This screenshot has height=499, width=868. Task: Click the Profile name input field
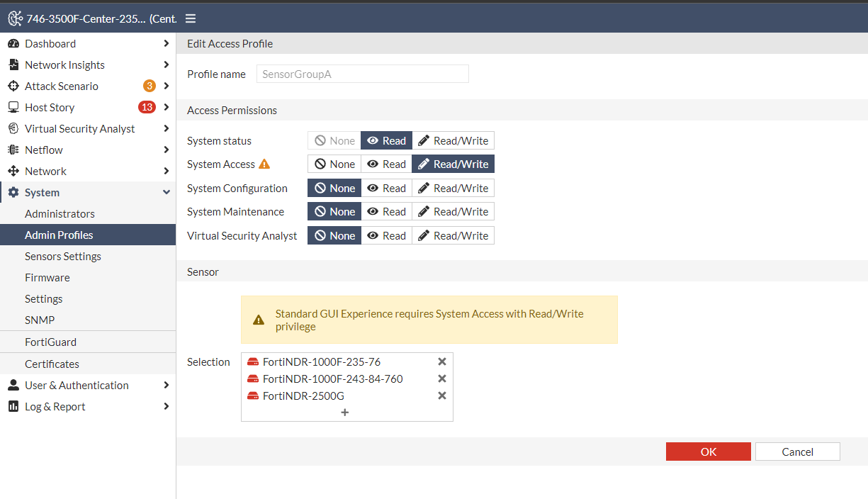coord(363,74)
